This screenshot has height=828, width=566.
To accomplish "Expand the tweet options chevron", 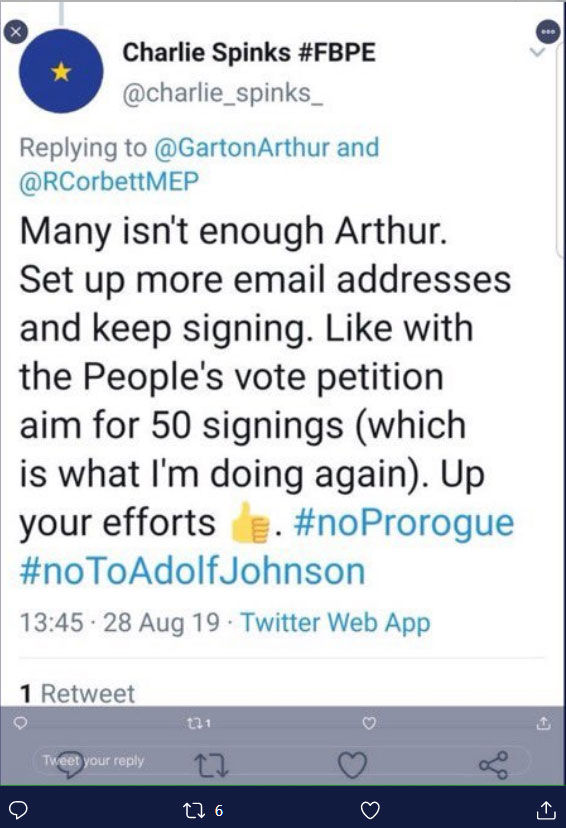I will click(x=537, y=52).
